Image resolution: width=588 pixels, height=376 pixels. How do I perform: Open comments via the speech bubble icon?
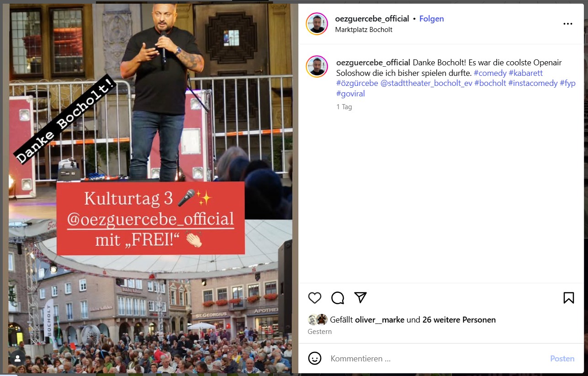pos(338,298)
